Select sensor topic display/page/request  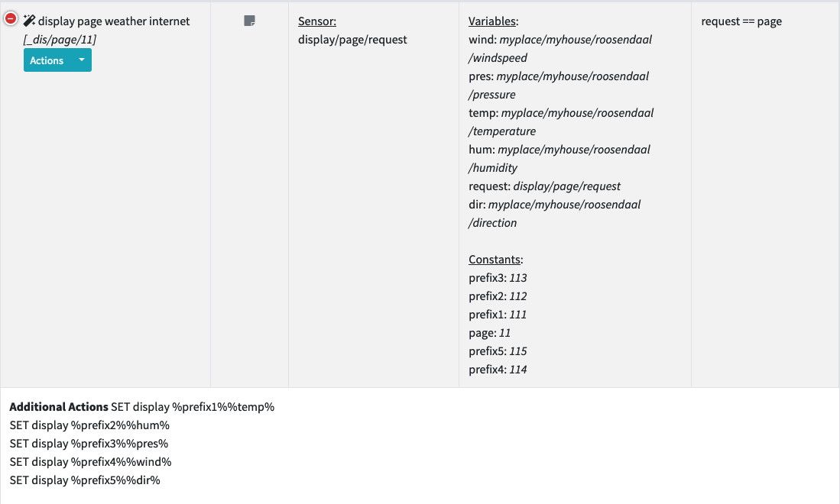(x=352, y=40)
